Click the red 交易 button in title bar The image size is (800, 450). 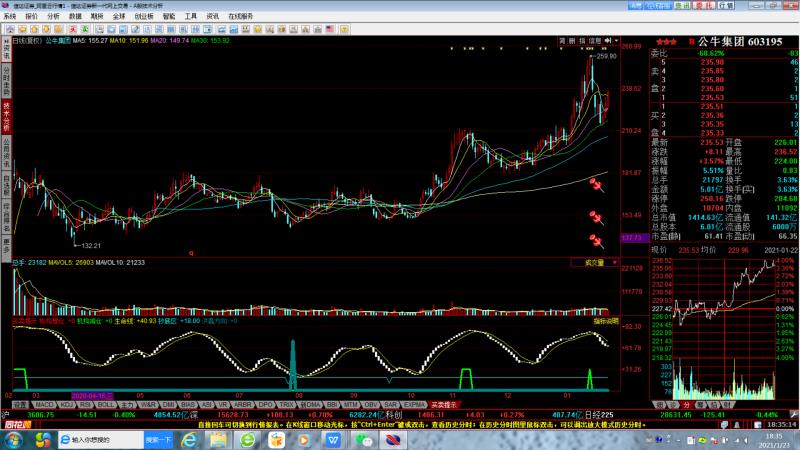704,5
